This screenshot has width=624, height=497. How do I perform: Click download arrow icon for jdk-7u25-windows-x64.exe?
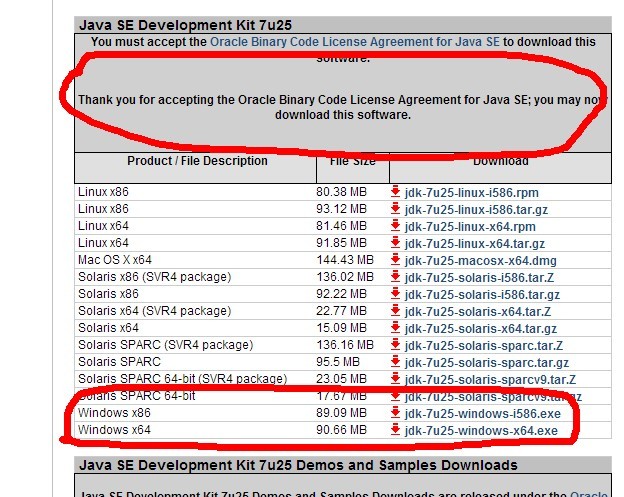click(395, 430)
